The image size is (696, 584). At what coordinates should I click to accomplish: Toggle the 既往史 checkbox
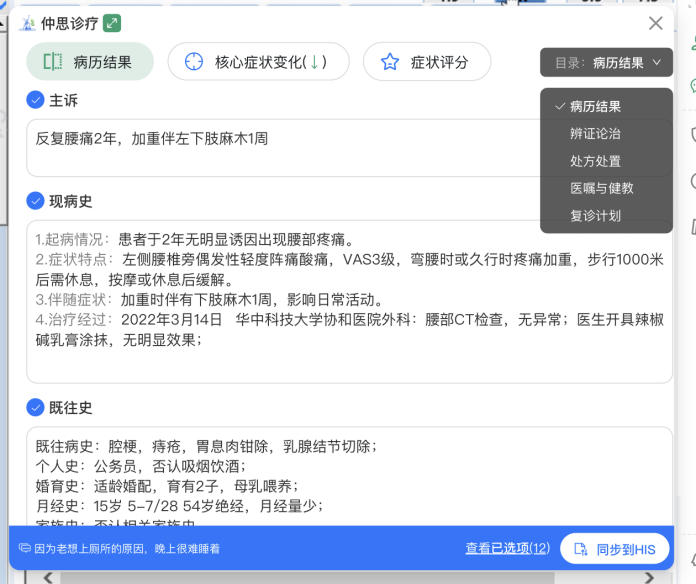[35, 407]
